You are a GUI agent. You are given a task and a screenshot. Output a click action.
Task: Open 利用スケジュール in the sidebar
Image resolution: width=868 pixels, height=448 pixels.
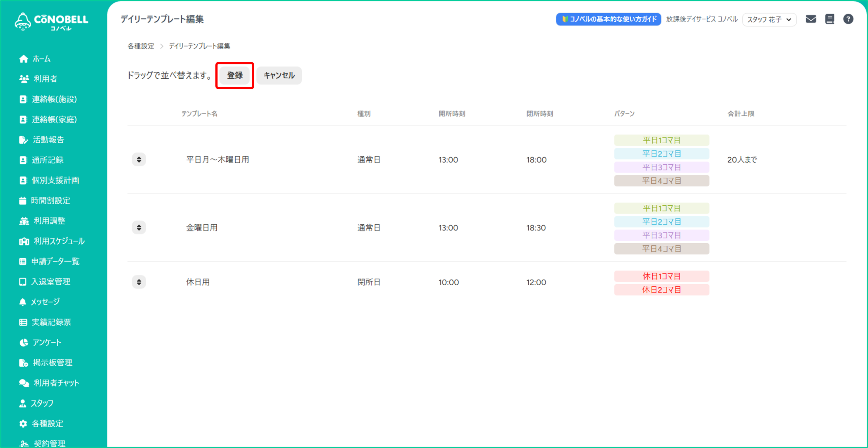click(x=59, y=241)
